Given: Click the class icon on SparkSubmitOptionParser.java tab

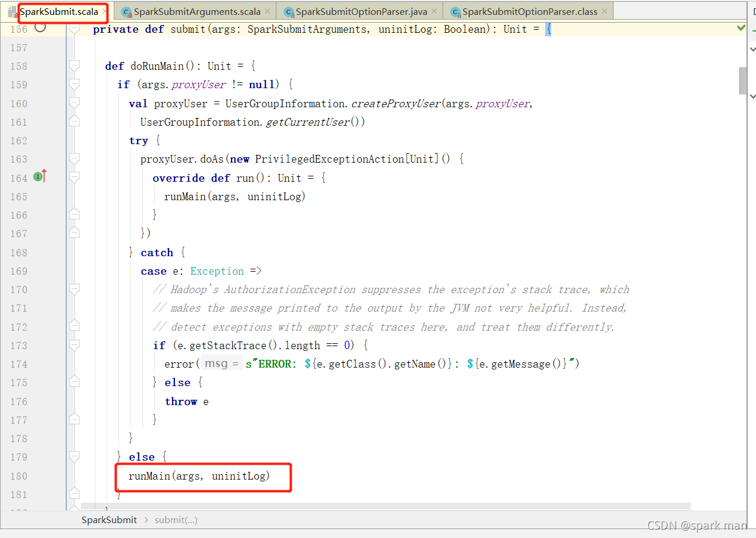Looking at the screenshot, I should tap(289, 12).
